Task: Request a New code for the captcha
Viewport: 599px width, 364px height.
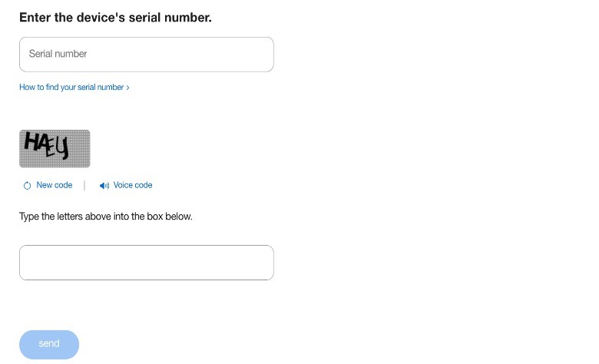Action: 54,185
